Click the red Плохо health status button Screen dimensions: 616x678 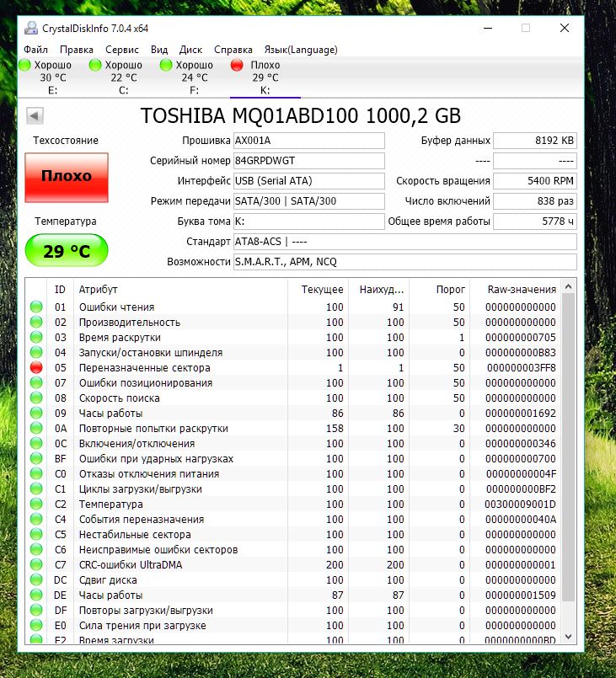tap(67, 177)
